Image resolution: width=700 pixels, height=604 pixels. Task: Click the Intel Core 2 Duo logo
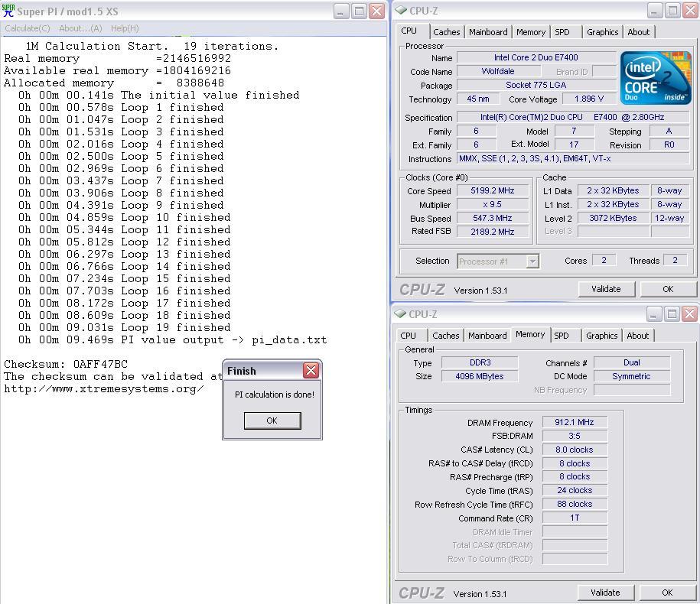(655, 79)
